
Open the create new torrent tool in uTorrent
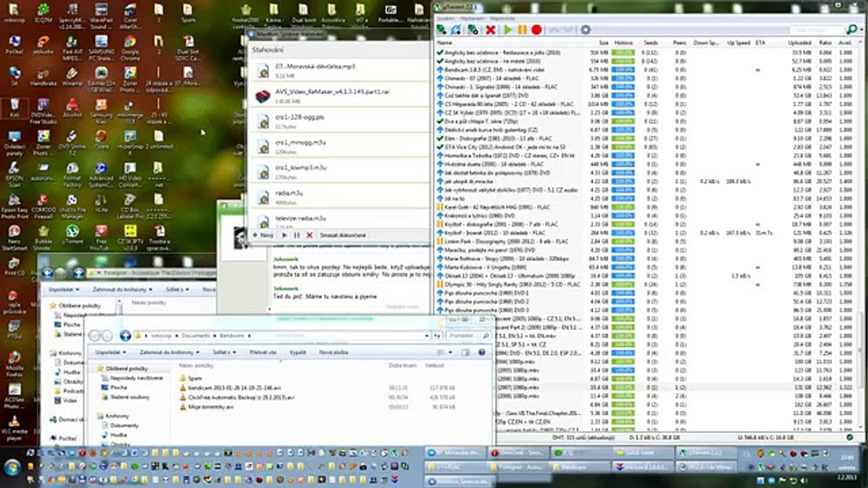click(473, 30)
